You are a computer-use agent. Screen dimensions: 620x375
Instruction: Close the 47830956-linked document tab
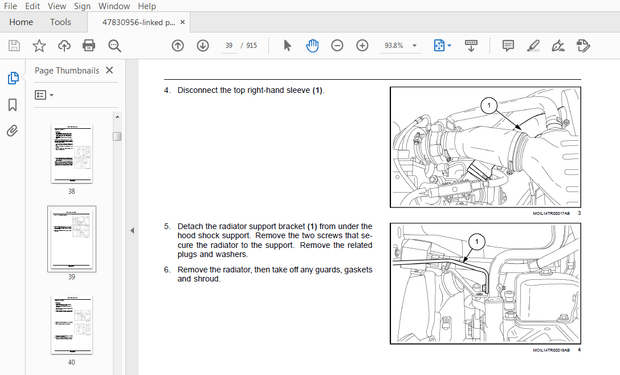tap(183, 22)
